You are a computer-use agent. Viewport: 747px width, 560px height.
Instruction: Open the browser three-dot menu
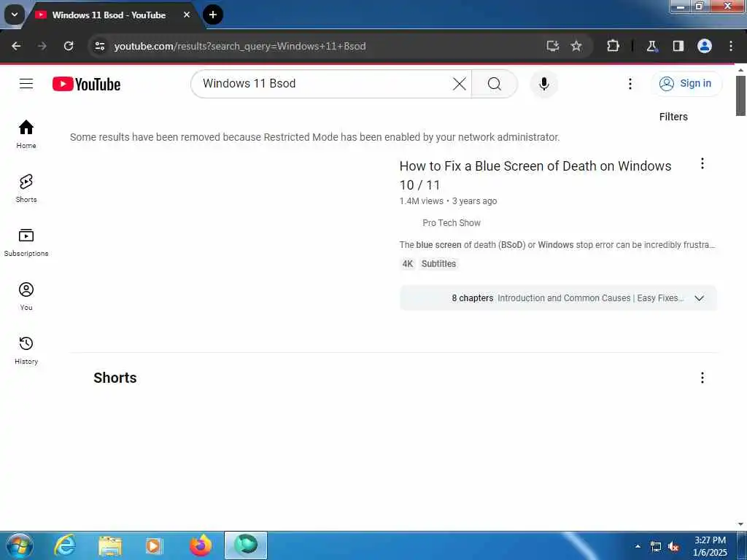[x=731, y=46]
